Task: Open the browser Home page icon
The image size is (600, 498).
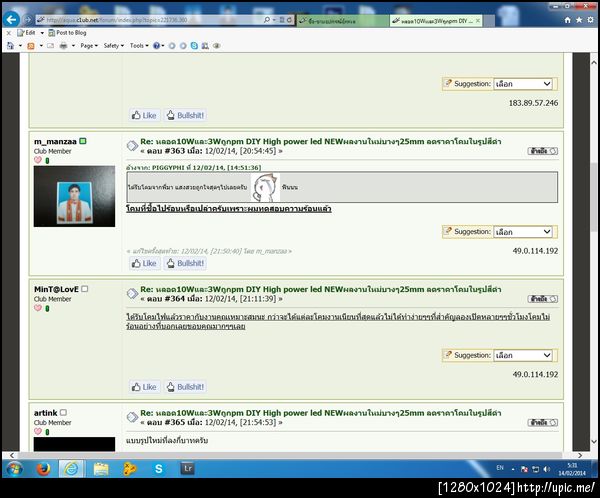Action: coord(568,20)
